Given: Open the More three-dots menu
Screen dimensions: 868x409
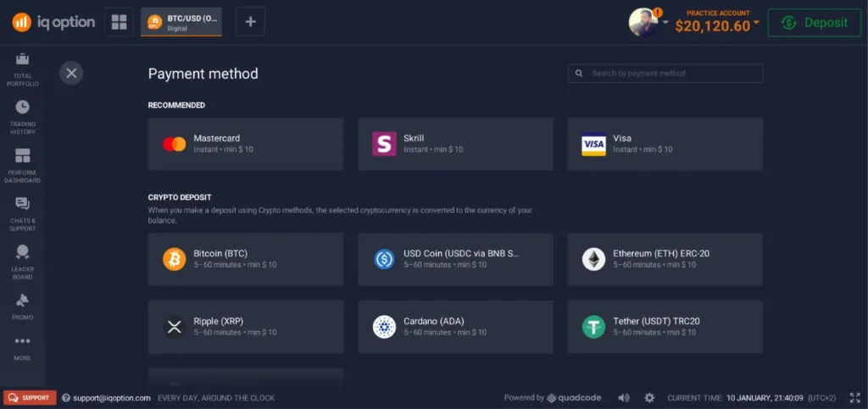Looking at the screenshot, I should tap(22, 341).
